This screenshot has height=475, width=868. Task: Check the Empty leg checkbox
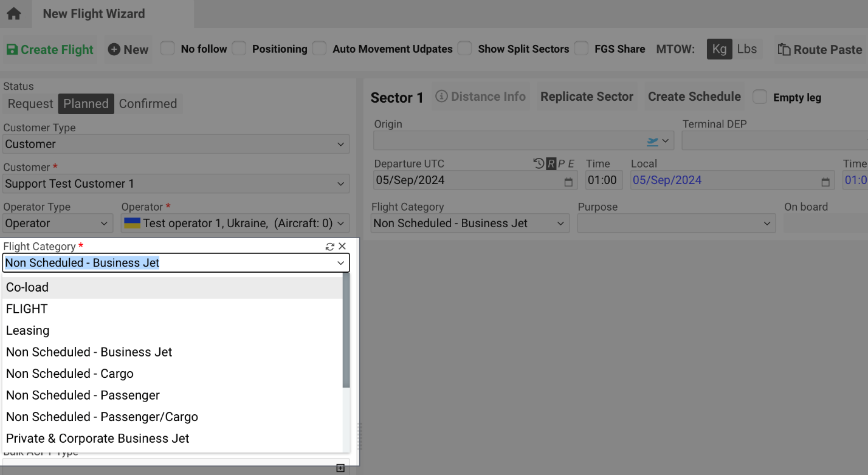(760, 97)
